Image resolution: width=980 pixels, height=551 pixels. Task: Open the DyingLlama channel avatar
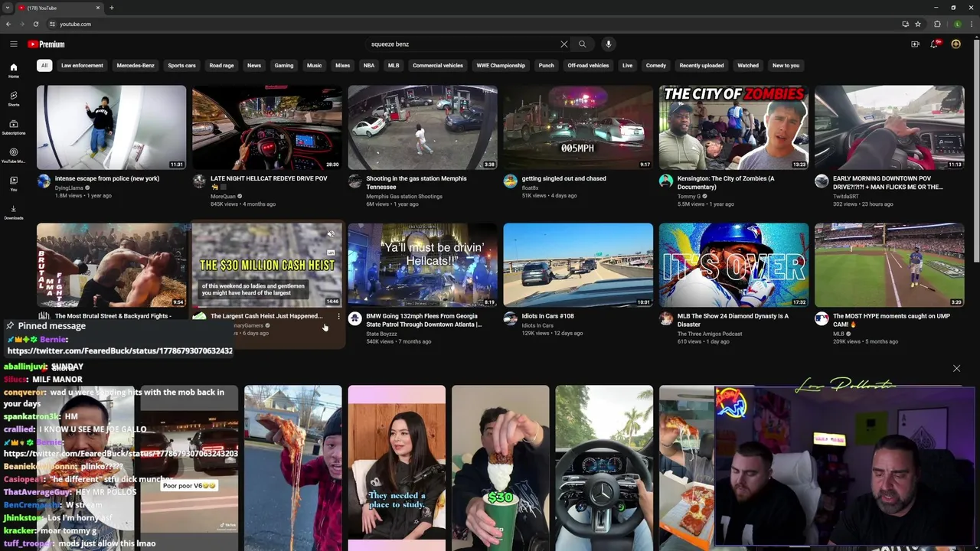44,181
